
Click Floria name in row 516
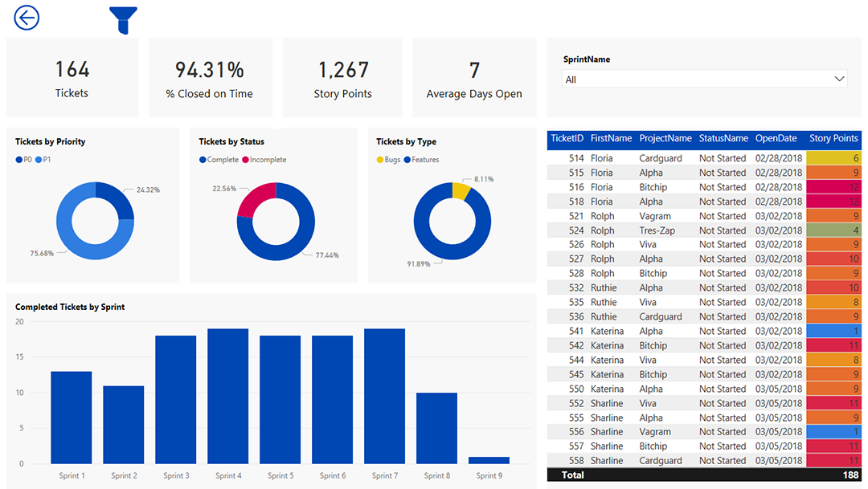(x=601, y=187)
